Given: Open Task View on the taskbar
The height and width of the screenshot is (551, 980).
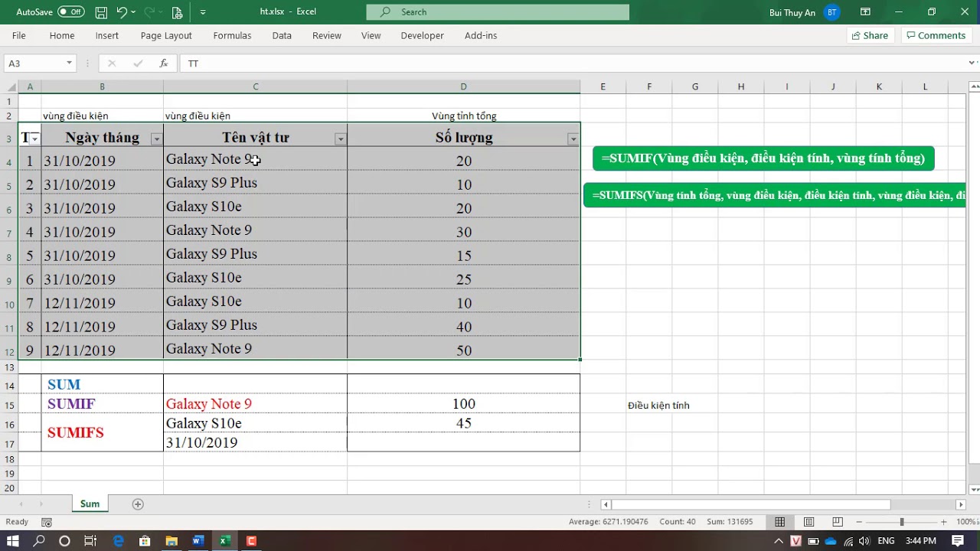Looking at the screenshot, I should coord(90,541).
